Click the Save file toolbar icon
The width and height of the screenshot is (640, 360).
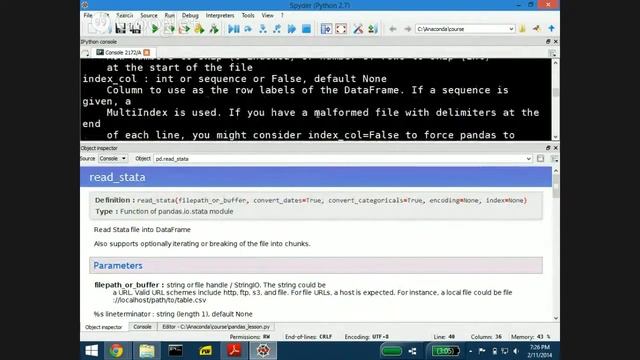pyautogui.click(x=120, y=29)
